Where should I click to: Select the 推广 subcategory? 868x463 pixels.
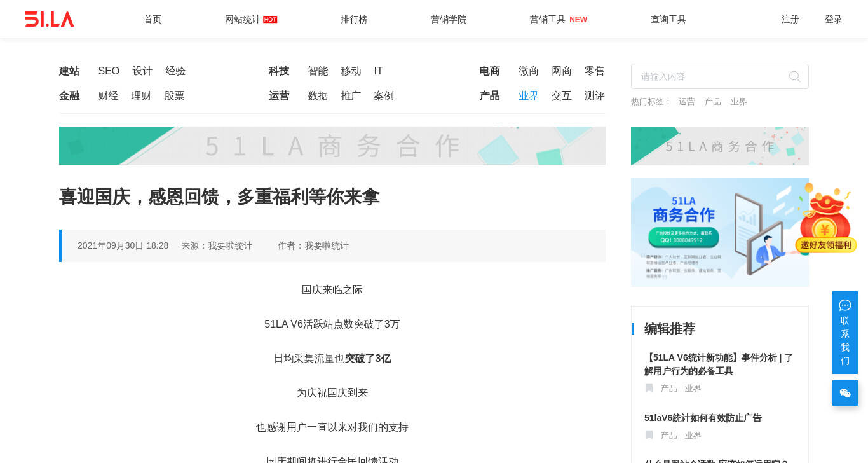[351, 96]
